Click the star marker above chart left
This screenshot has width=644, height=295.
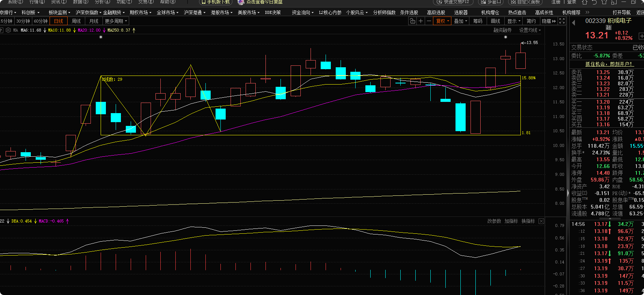pos(101,37)
